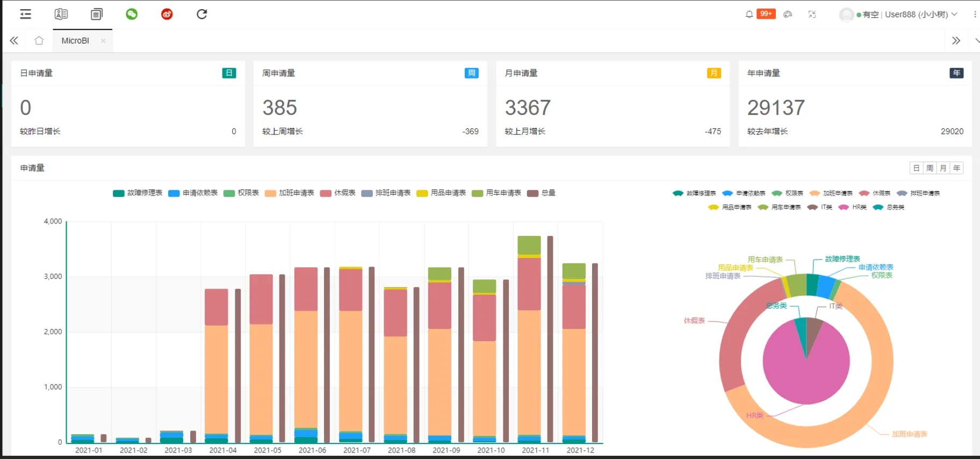Refresh the page with the reload icon
This screenshot has width=980, height=459.
point(202,15)
